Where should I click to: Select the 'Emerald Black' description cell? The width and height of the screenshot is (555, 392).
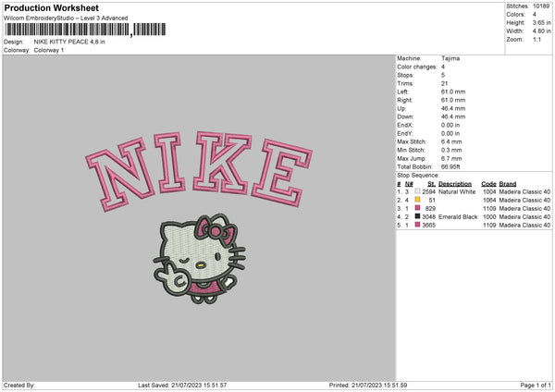point(458,217)
